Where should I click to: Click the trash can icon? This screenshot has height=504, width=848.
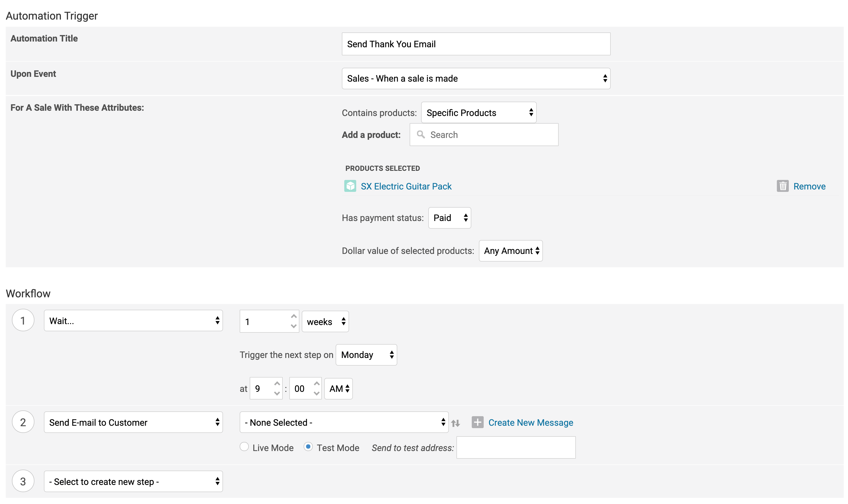(x=782, y=186)
